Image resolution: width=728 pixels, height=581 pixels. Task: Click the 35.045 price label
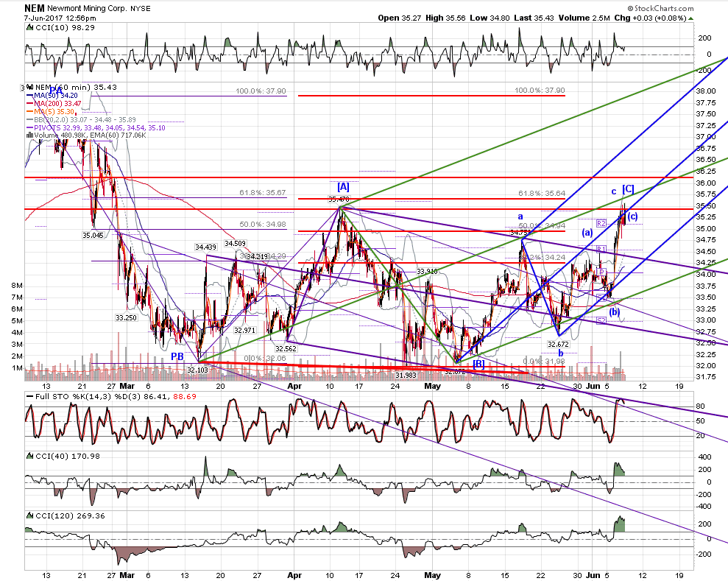pos(93,236)
